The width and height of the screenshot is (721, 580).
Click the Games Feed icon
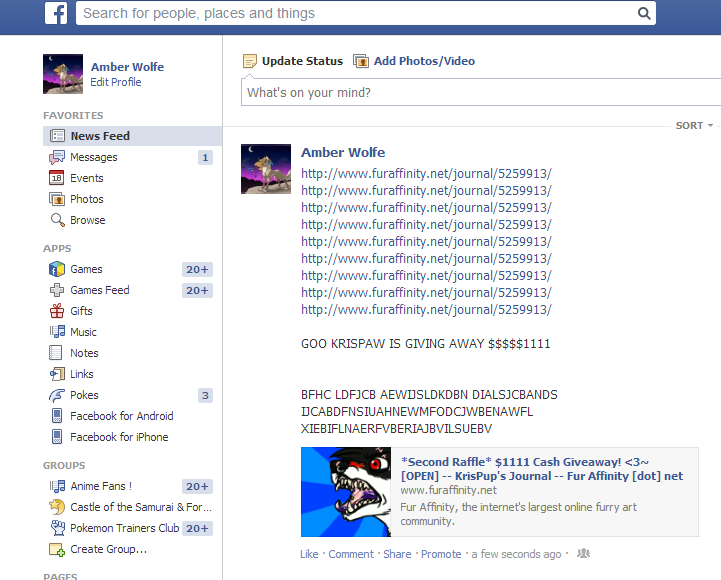57,290
